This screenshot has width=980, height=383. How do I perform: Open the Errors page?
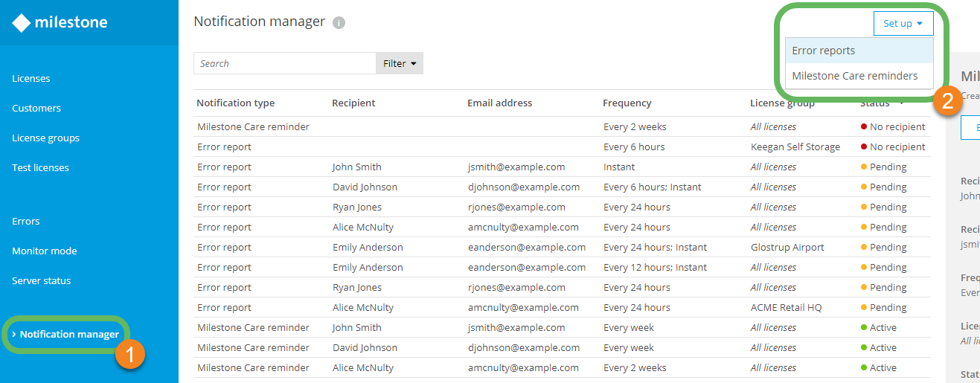[26, 222]
